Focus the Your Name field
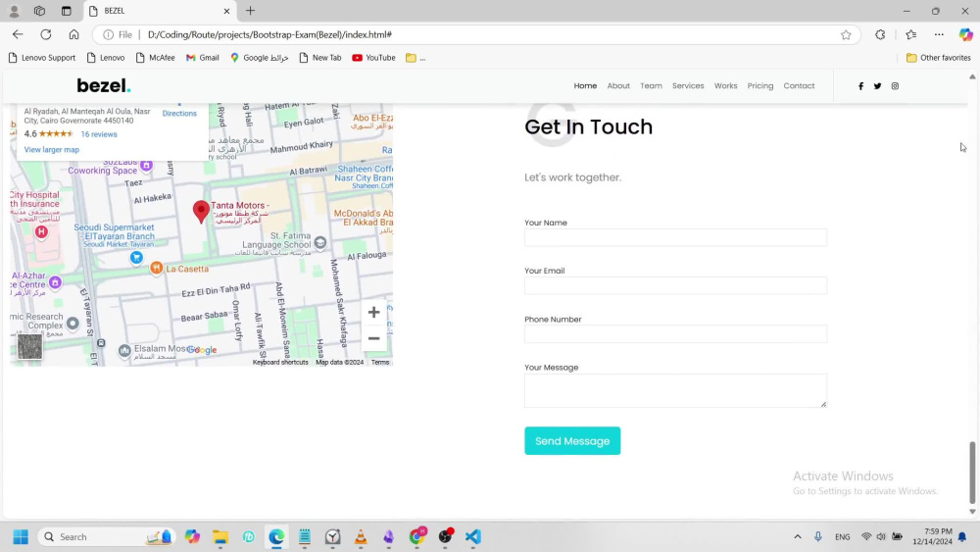This screenshot has height=552, width=980. pyautogui.click(x=675, y=237)
